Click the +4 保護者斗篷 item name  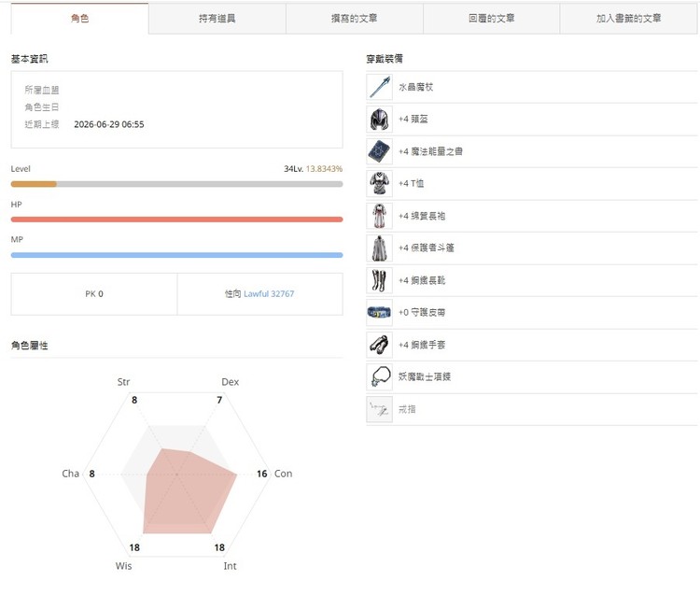(426, 248)
